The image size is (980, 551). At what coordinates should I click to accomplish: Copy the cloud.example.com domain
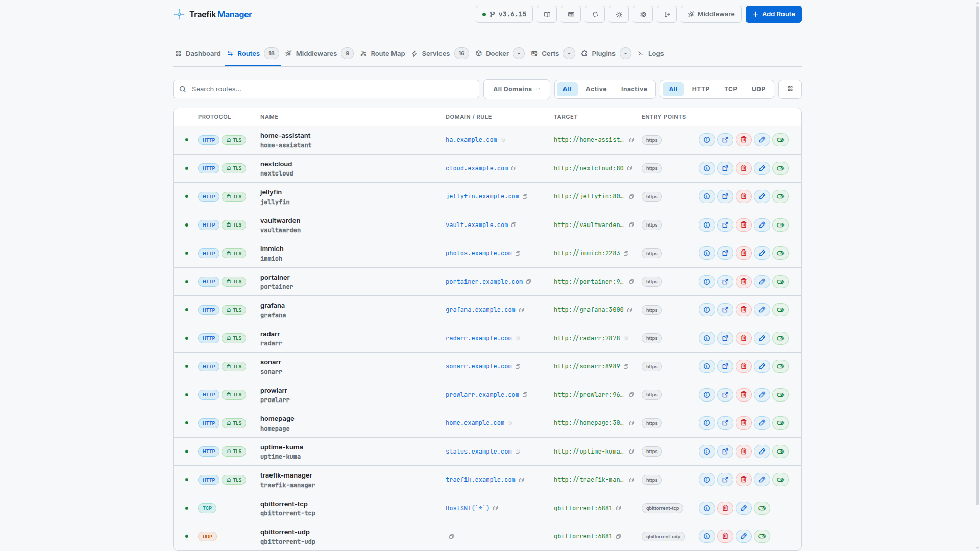tap(514, 168)
